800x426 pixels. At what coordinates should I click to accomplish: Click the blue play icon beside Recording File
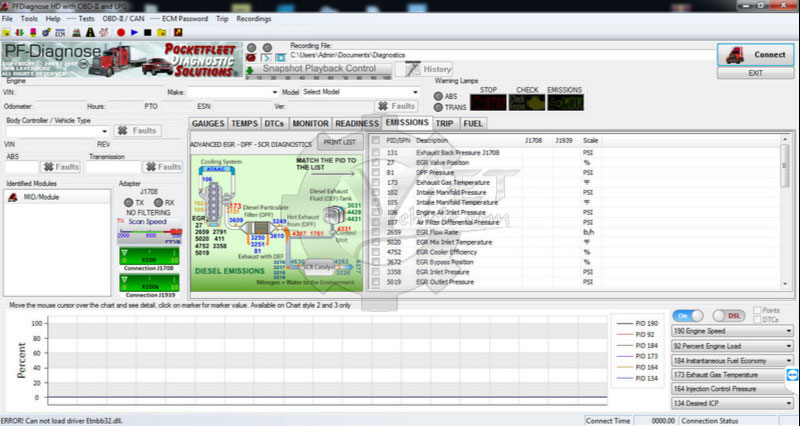coord(266,58)
